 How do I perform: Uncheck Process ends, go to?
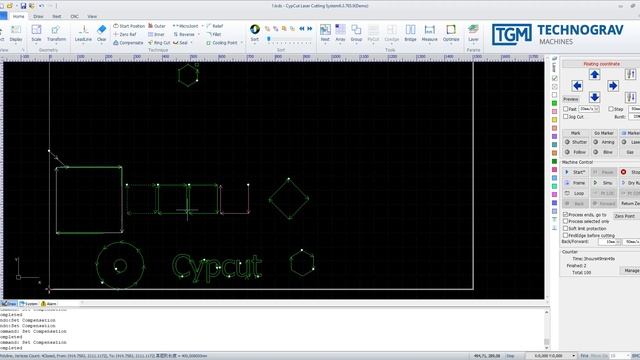pyautogui.click(x=566, y=214)
